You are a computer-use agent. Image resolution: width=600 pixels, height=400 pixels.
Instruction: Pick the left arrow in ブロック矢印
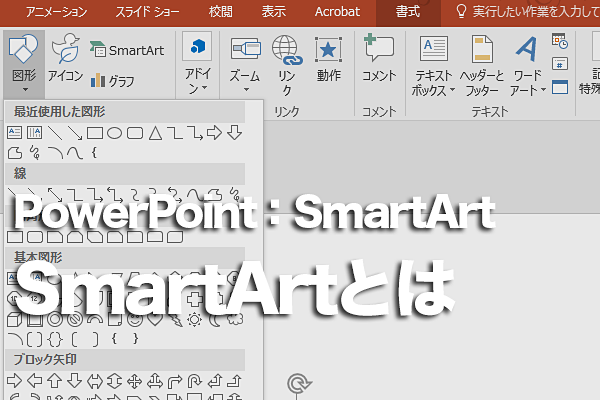(x=35, y=381)
